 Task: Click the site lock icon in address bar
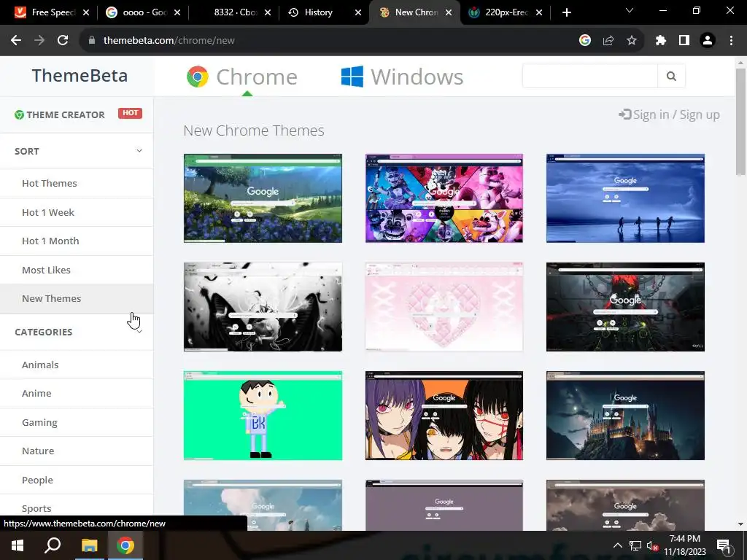click(92, 41)
